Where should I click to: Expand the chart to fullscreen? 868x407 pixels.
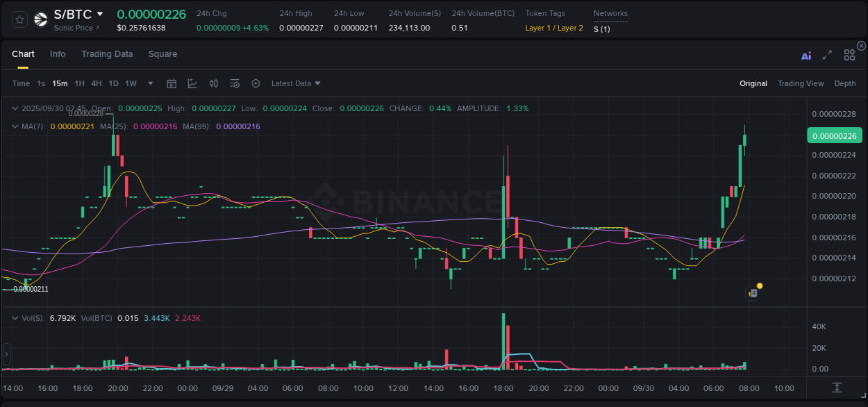tap(826, 55)
